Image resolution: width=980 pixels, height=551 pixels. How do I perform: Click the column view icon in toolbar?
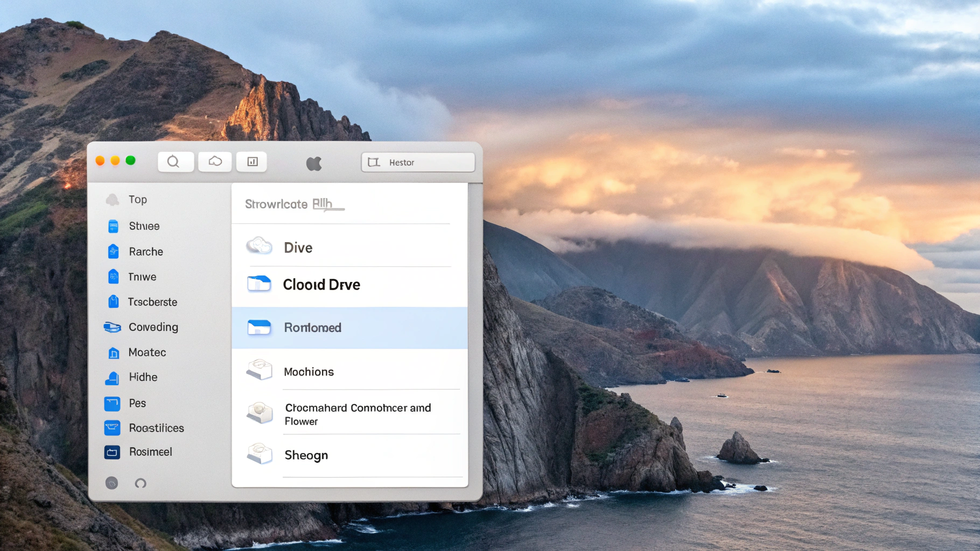pyautogui.click(x=251, y=161)
